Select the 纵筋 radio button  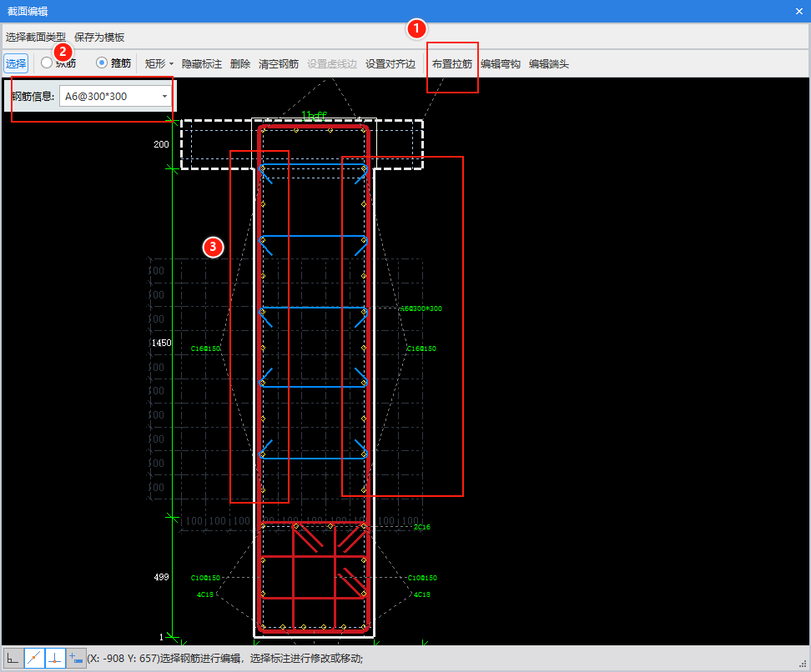click(47, 63)
